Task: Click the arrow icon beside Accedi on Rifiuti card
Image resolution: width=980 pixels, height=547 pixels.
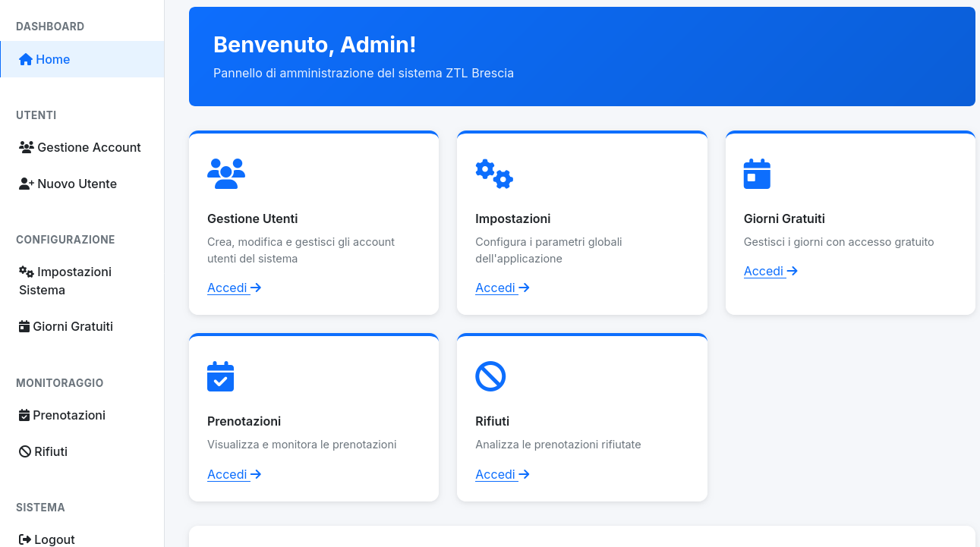Action: pyautogui.click(x=524, y=474)
